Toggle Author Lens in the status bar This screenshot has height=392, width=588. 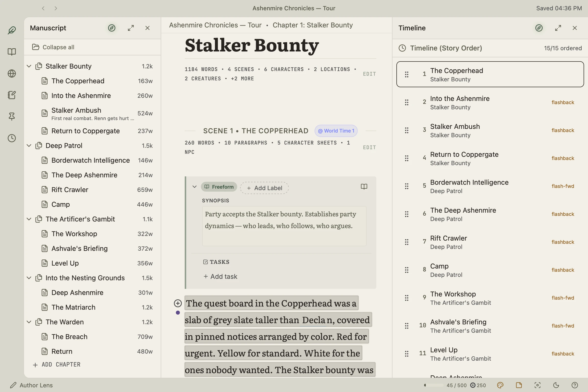pos(31,385)
